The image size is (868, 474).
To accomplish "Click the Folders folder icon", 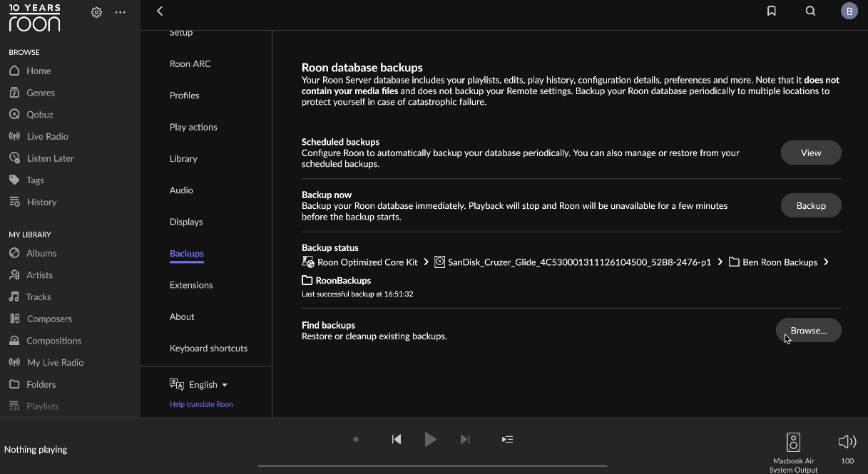I will pos(14,384).
